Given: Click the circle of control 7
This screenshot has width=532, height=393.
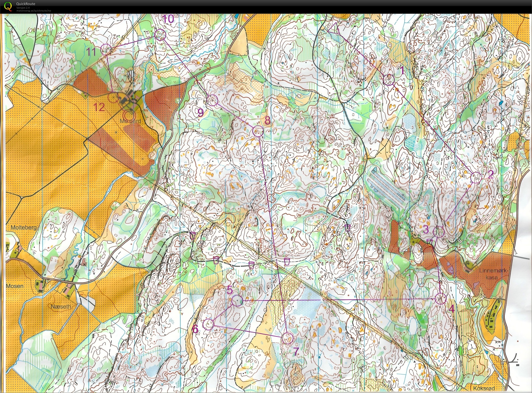Looking at the screenshot, I should (x=287, y=338).
